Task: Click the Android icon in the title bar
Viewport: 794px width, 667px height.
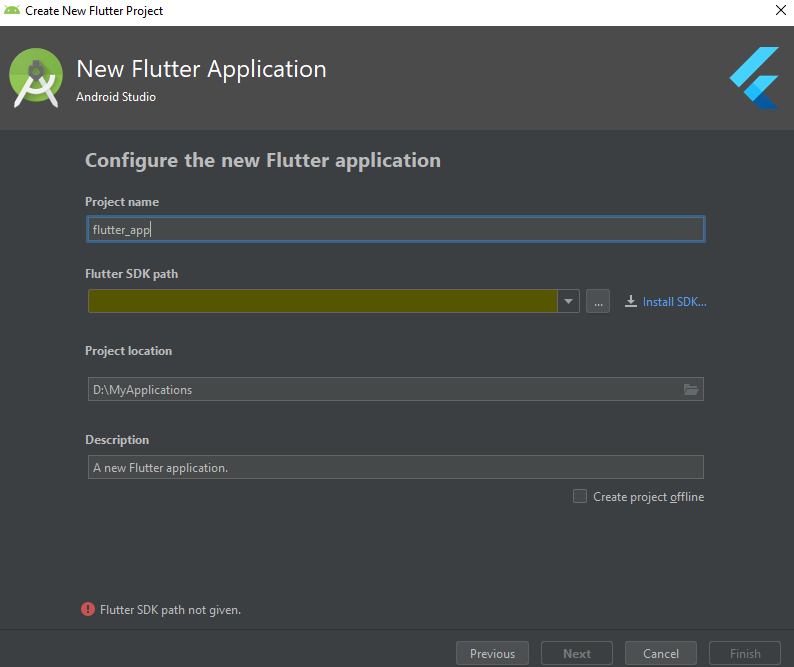Action: pos(12,10)
